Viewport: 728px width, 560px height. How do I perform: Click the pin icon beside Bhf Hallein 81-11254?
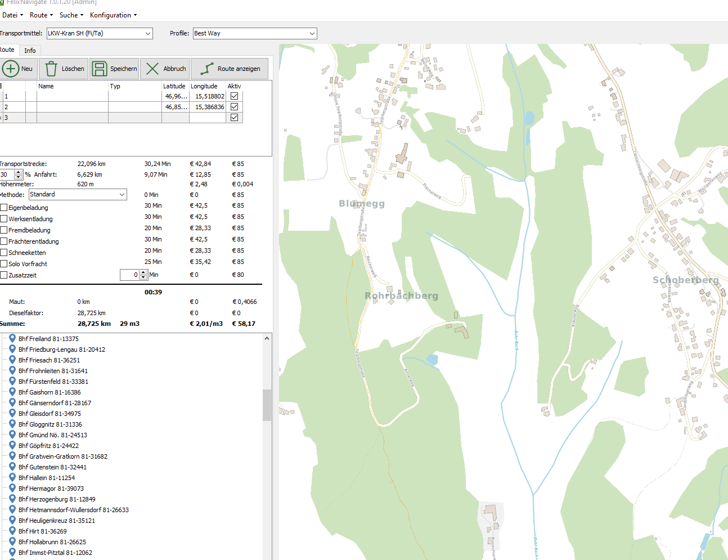[12, 477]
